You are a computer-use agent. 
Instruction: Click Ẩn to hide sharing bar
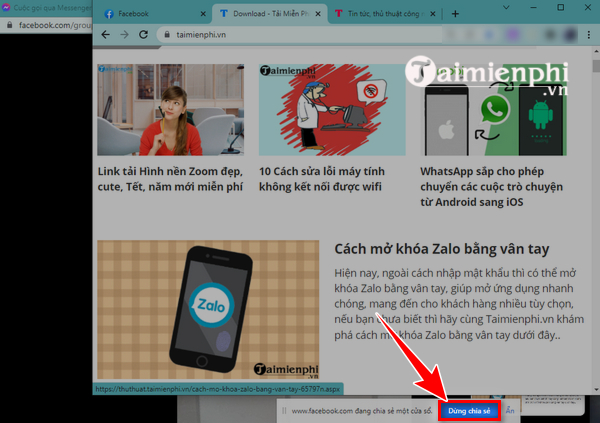(x=510, y=410)
